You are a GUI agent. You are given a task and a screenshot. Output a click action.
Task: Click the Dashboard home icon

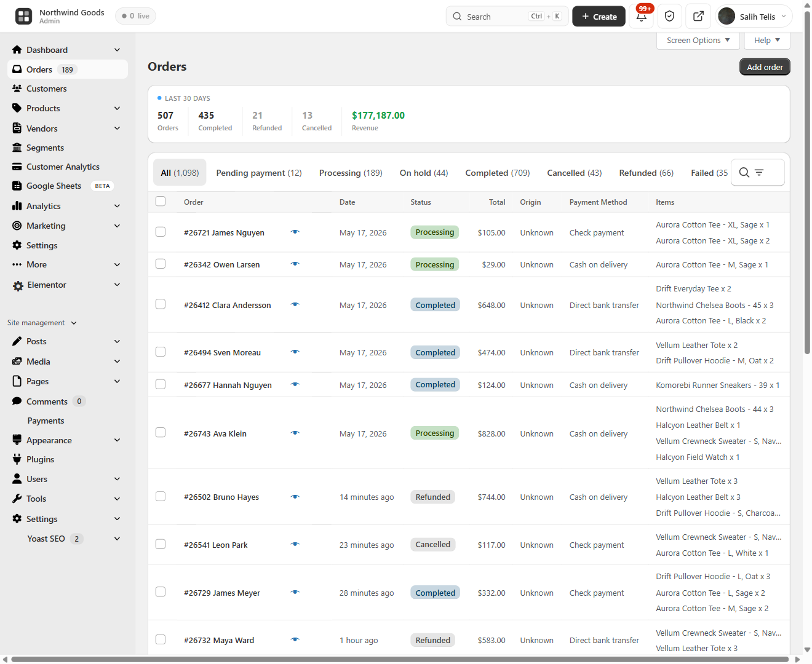(x=17, y=50)
